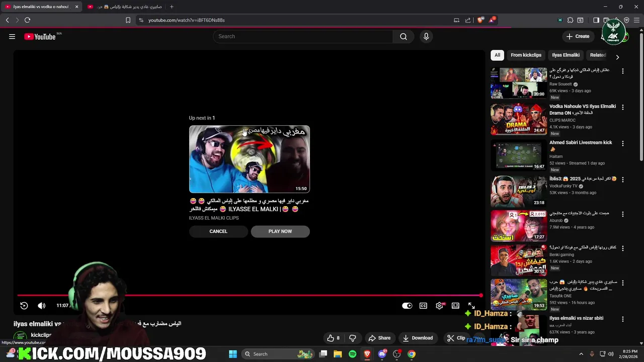Open the browser main menu
The height and width of the screenshot is (362, 644).
click(x=636, y=20)
